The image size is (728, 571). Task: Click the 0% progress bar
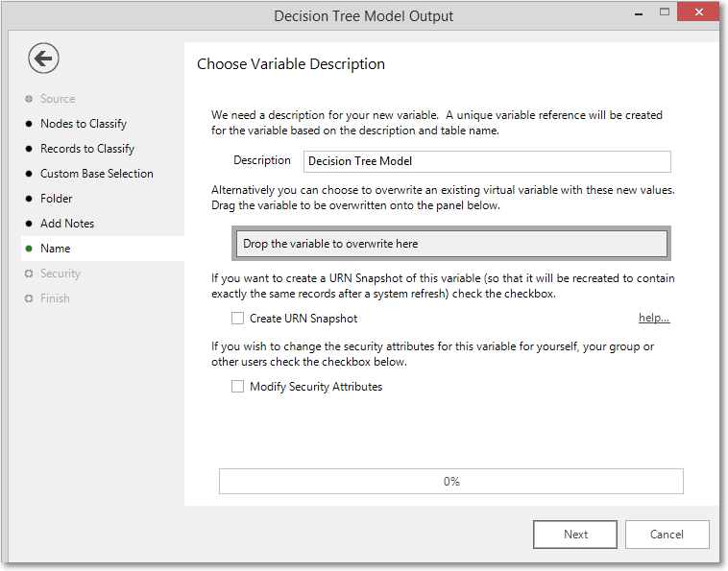pos(451,482)
